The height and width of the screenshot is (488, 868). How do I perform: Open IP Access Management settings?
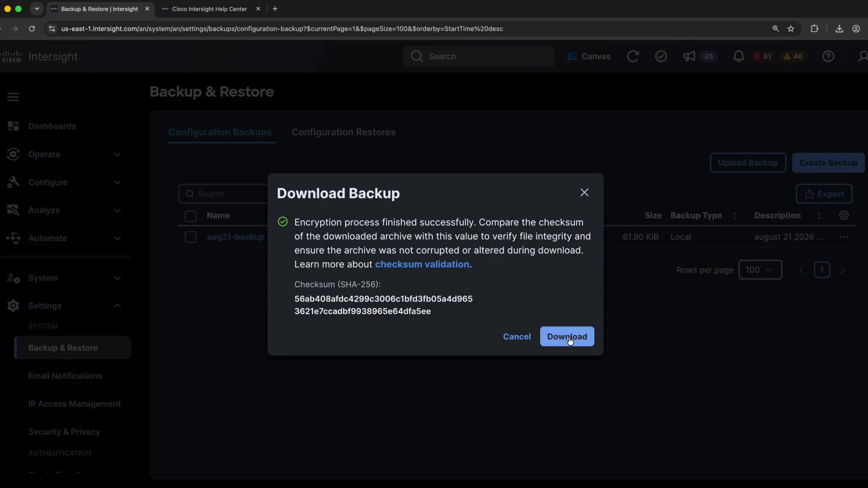coord(75,404)
